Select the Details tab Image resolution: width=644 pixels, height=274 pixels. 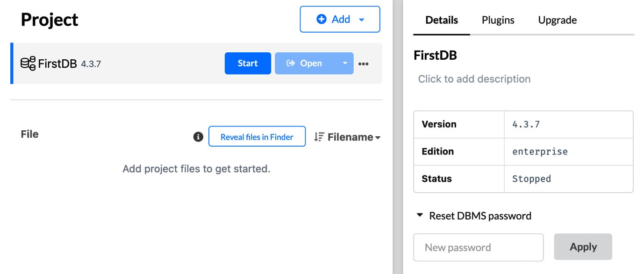pyautogui.click(x=442, y=20)
